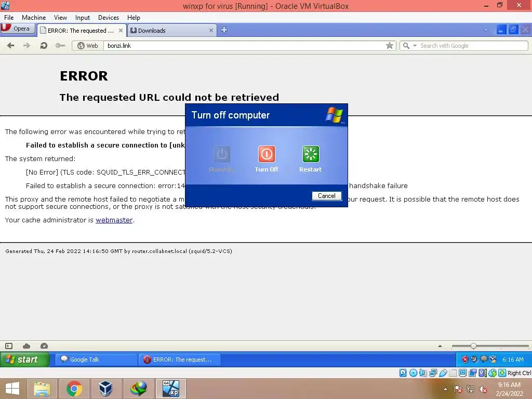The image size is (532, 399).
Task: Open the search engine dropdown arrow
Action: tap(415, 46)
